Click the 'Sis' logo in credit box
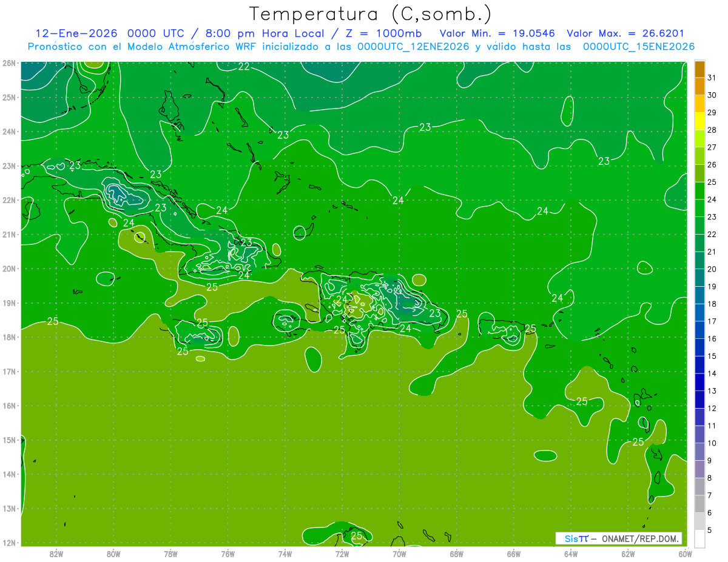The image size is (728, 562). click(572, 538)
